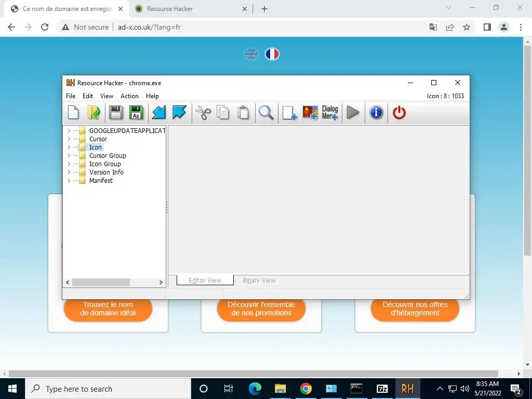Click the down-left blue arrow icon
The height and width of the screenshot is (399, 532).
[159, 113]
